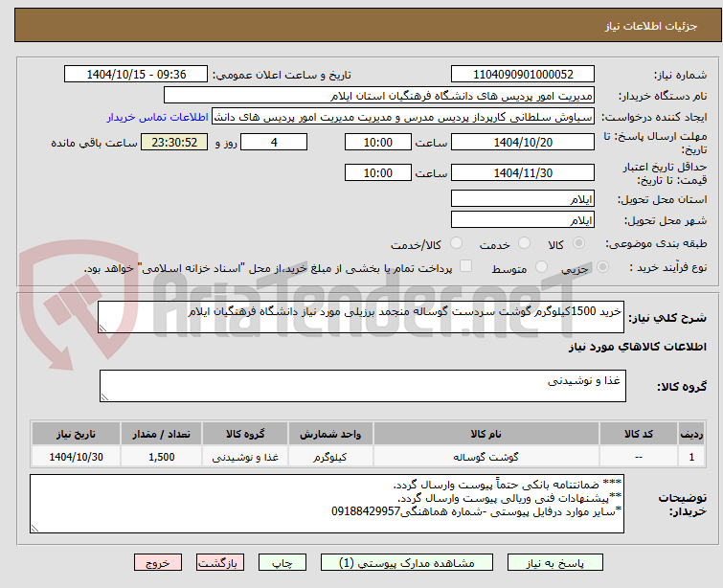Click the شرح کلی نیاز description textbox

[x=361, y=317]
